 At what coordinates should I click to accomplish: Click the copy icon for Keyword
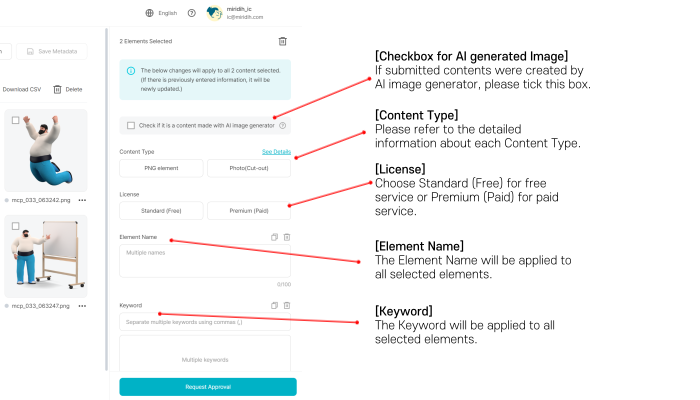(x=273, y=305)
